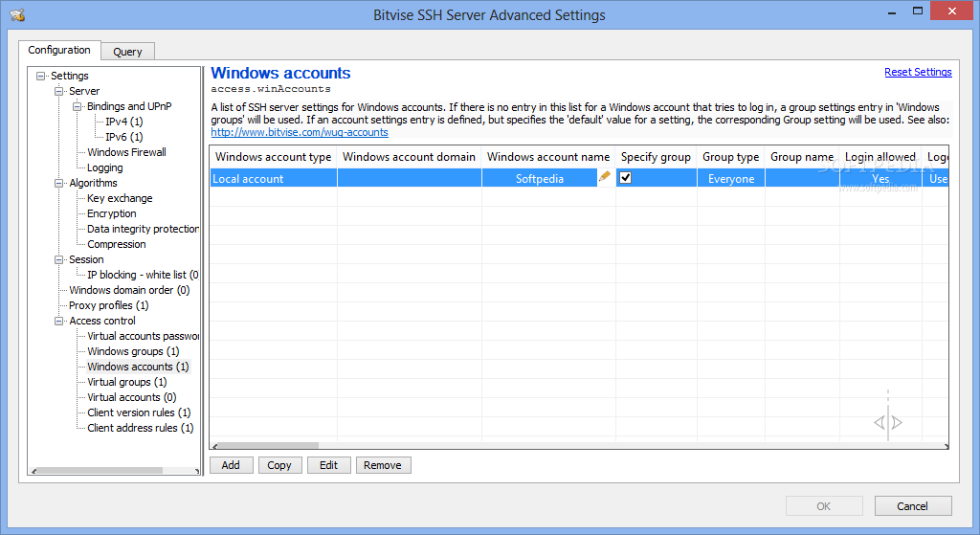980x535 pixels.
Task: Click the Reset Settings link
Action: (x=918, y=72)
